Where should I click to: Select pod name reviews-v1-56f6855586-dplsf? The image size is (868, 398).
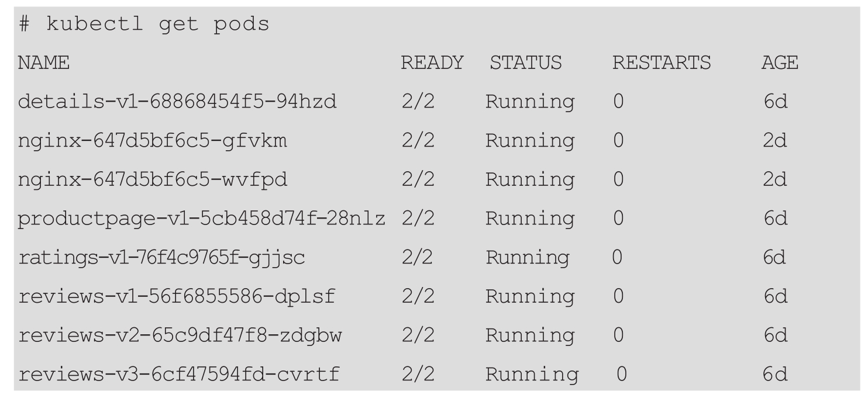click(x=177, y=296)
